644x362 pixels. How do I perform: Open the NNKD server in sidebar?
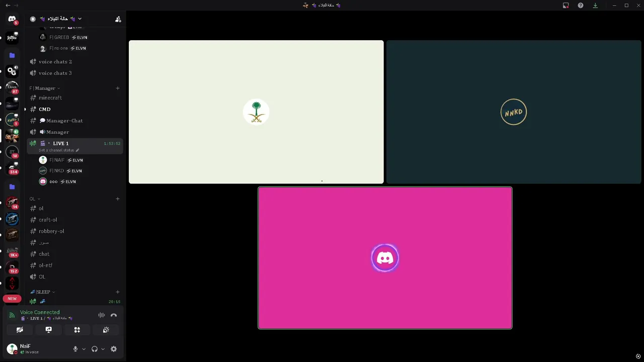(x=12, y=120)
